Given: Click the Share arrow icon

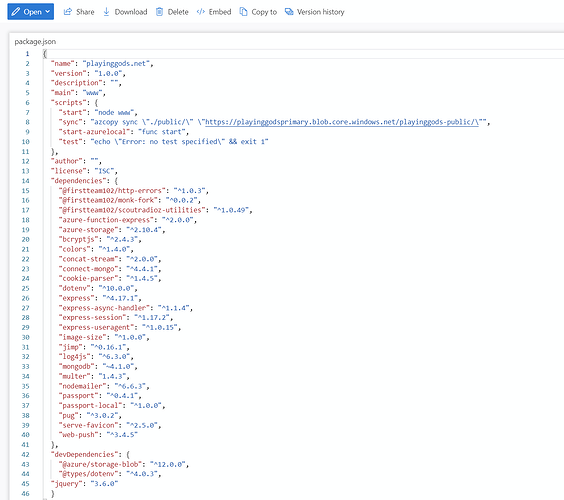Looking at the screenshot, I should click(x=68, y=12).
